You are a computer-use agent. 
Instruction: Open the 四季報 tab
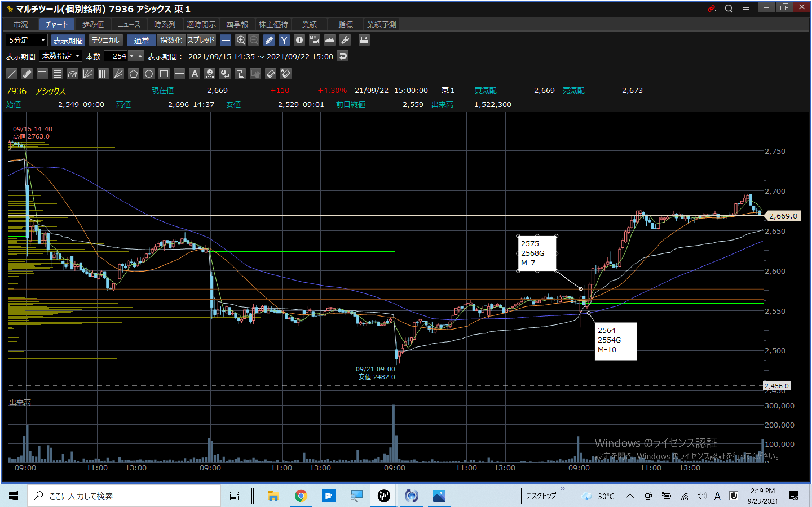[237, 25]
